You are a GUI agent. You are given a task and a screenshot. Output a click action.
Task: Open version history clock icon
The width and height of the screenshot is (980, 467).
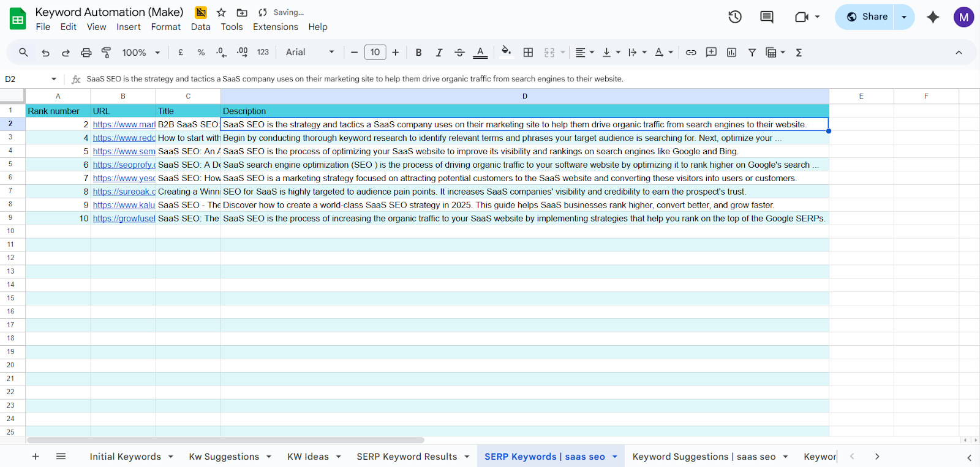735,17
